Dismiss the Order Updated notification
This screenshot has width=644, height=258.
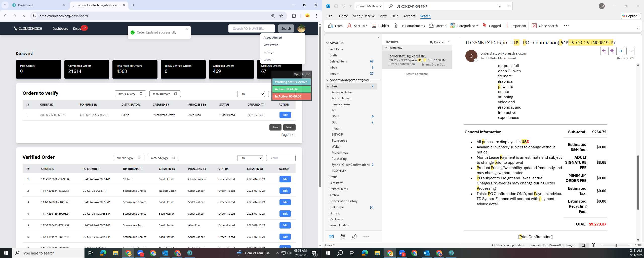point(187,29)
